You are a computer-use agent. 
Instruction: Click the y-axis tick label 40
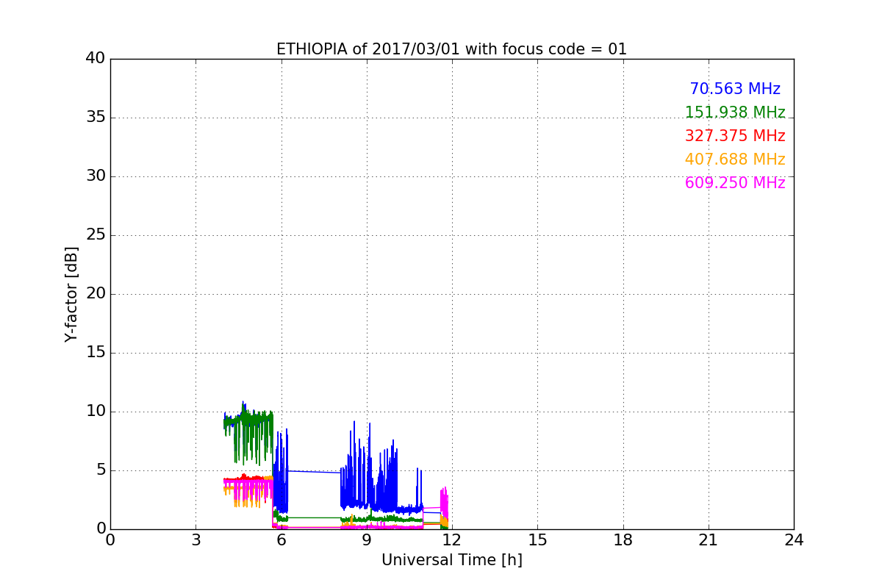point(96,59)
